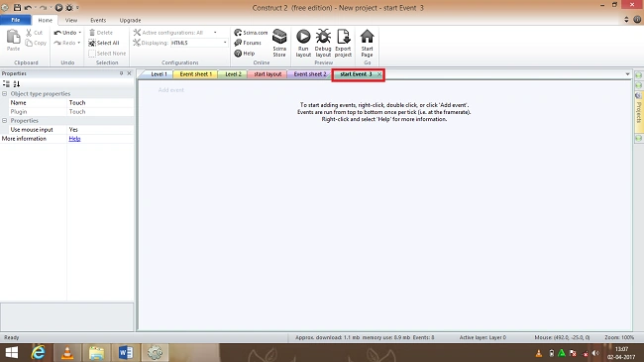Switch to the Events ribbon tab
This screenshot has height=362, width=644.
(x=98, y=20)
